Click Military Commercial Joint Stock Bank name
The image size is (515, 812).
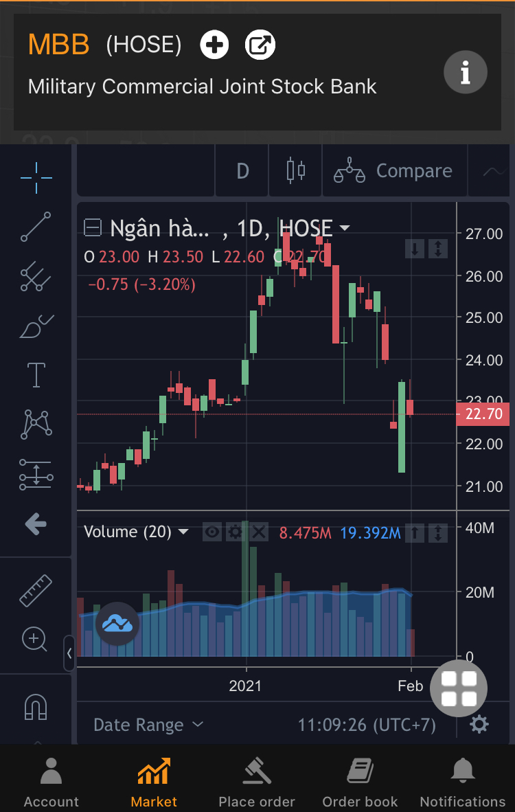click(203, 87)
